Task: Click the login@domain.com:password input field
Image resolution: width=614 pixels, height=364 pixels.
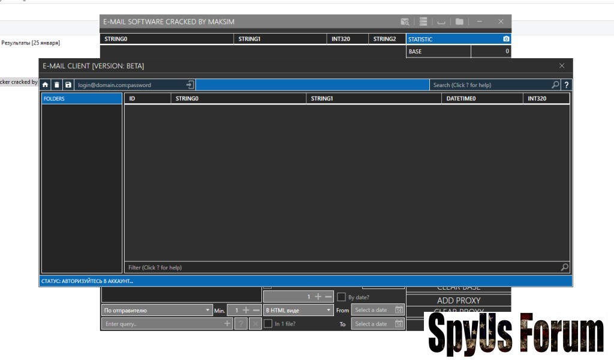Action: [129, 85]
